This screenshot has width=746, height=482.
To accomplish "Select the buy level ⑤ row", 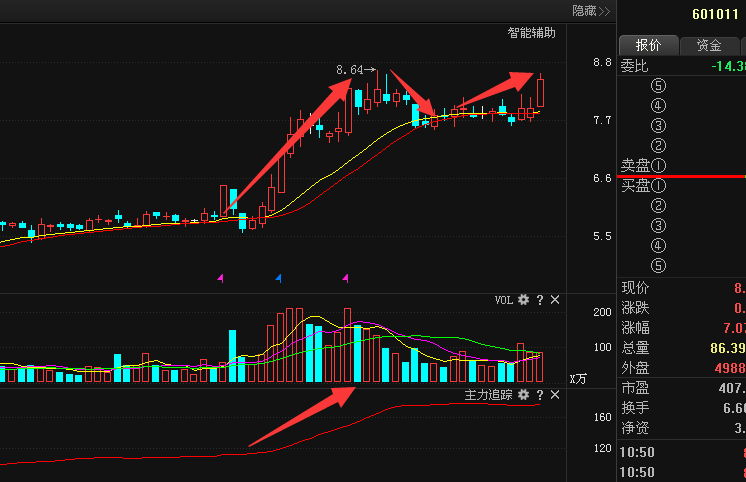I will 682,266.
